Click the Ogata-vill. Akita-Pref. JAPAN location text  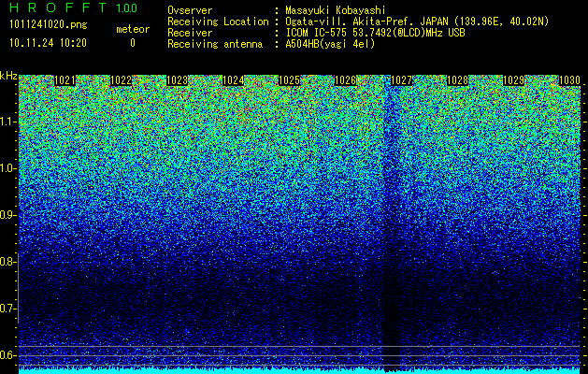417,22
